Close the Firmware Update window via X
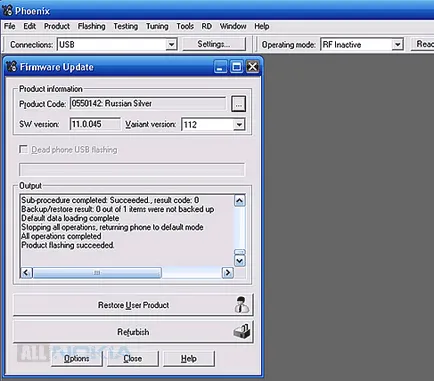The height and width of the screenshot is (381, 434). pos(252,67)
